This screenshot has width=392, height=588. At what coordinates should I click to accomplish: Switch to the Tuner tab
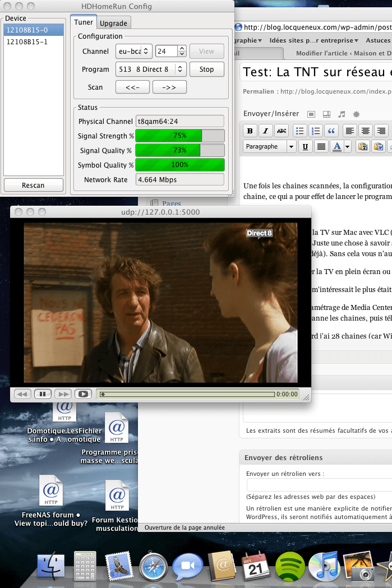coord(83,22)
